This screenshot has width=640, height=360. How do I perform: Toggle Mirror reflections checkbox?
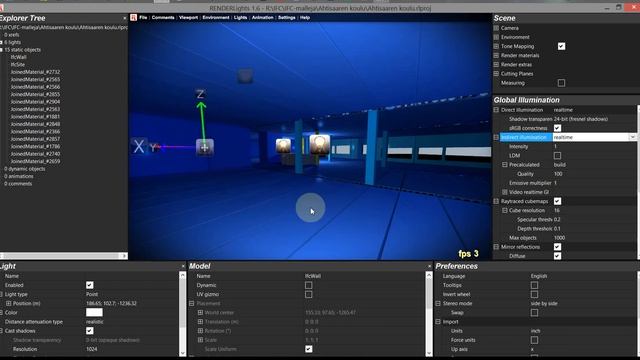pos(557,247)
